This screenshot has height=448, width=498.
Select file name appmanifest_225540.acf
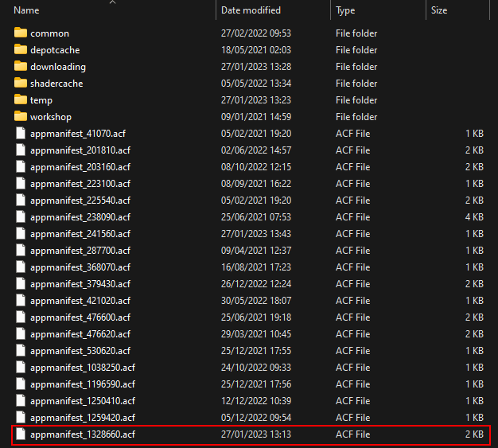(80, 201)
